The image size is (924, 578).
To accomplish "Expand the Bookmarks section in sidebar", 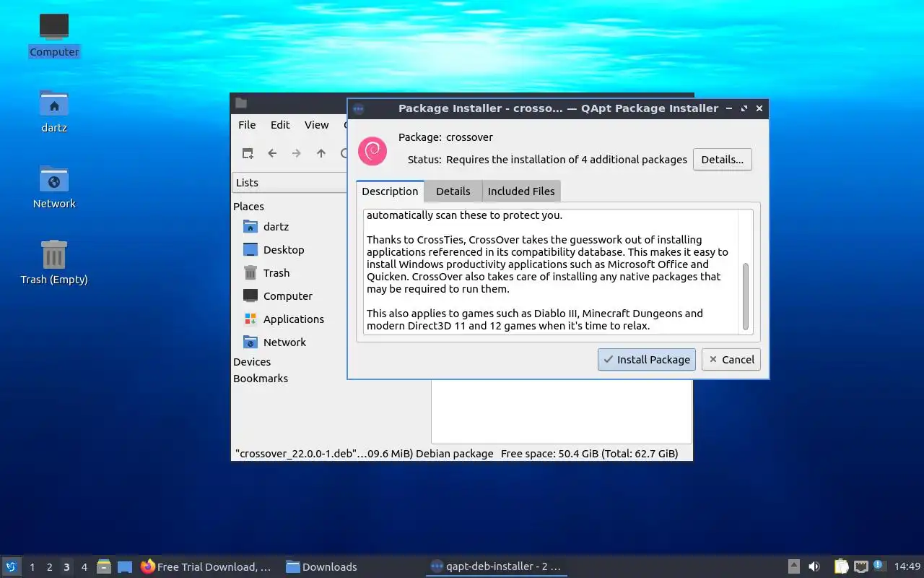I will (261, 379).
